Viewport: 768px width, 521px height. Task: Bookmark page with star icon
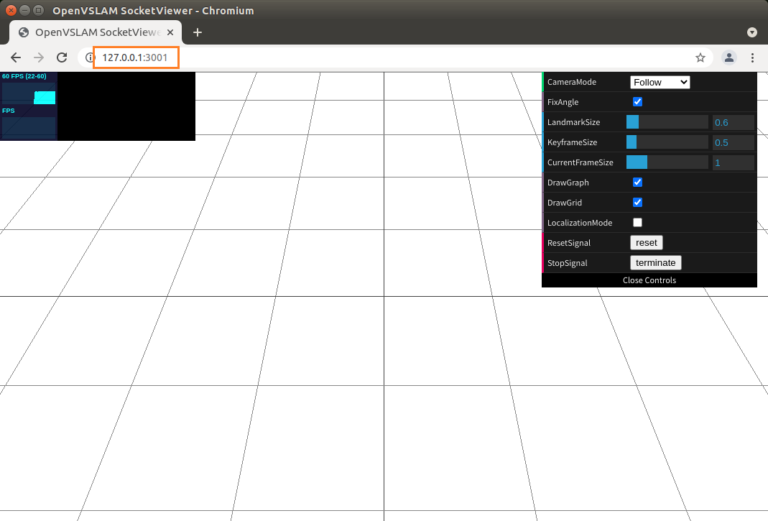[700, 58]
